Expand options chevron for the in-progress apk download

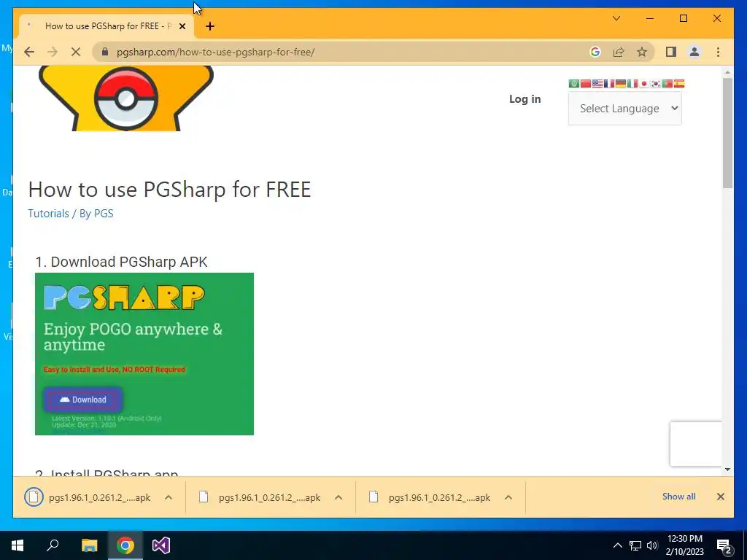coord(169,497)
